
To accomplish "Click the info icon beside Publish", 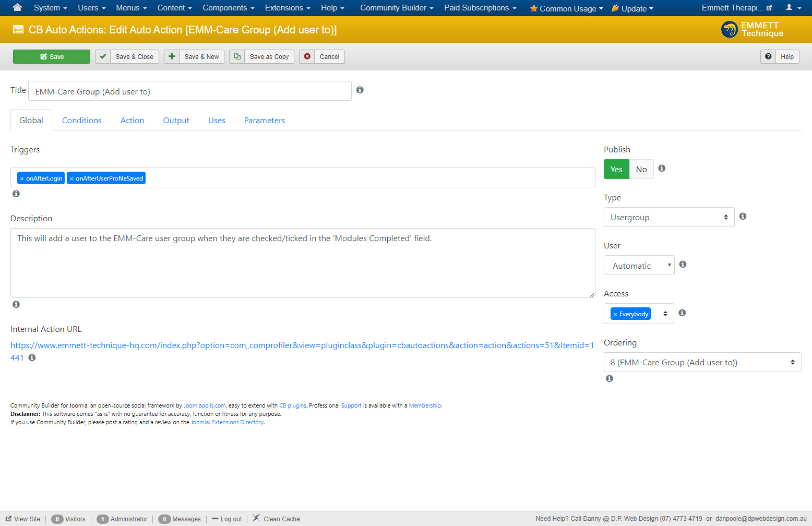I will (662, 168).
